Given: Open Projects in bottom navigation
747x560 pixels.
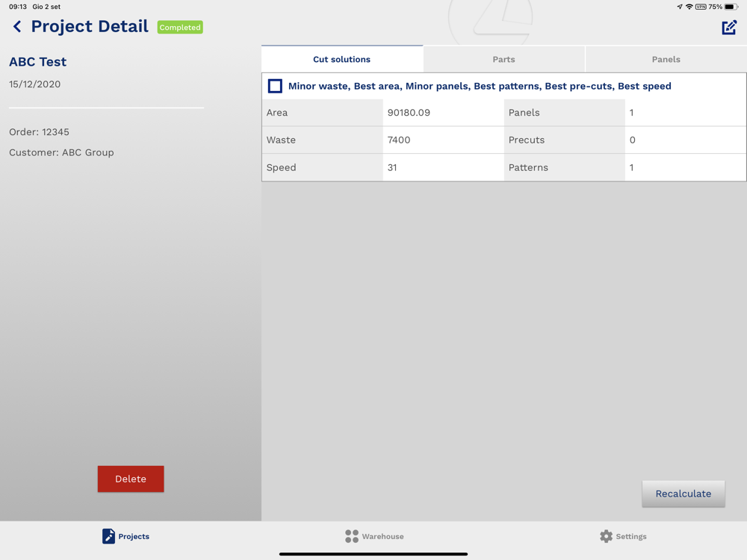Looking at the screenshot, I should click(x=125, y=536).
